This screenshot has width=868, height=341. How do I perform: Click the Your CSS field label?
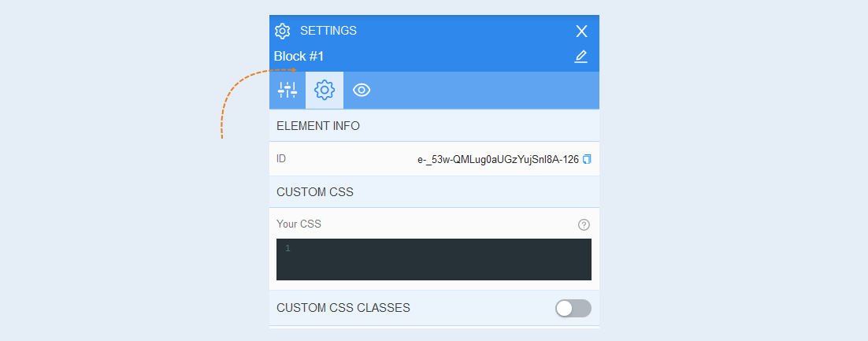click(x=299, y=224)
